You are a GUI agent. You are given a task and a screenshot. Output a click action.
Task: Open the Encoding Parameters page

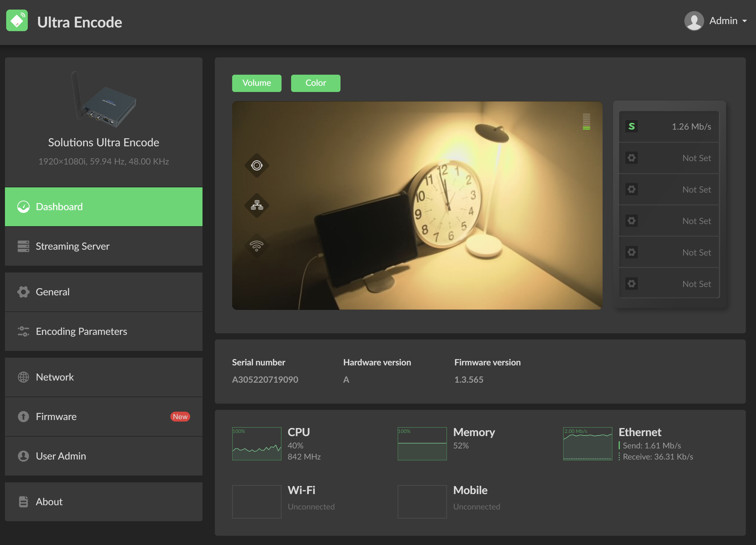(104, 331)
